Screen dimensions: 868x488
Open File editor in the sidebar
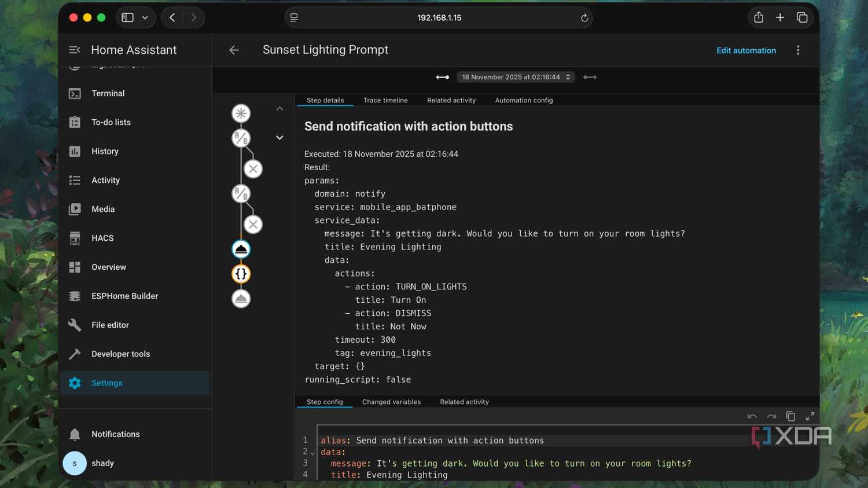pos(135,325)
